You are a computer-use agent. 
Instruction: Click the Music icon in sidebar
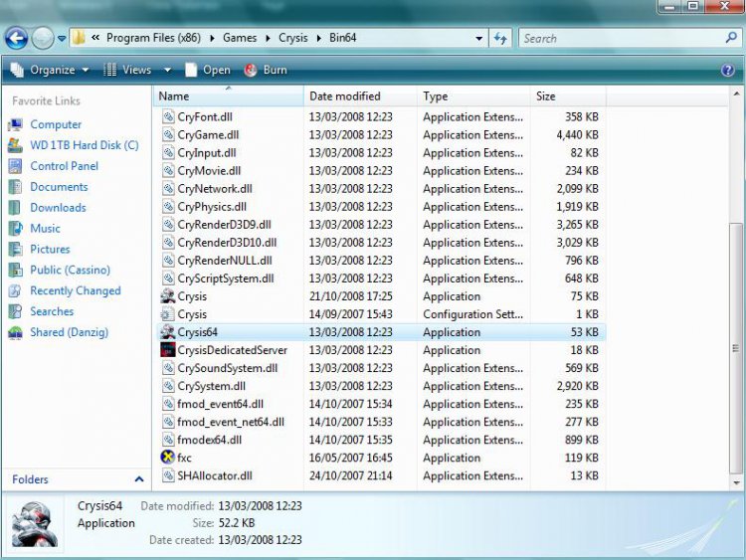tap(15, 229)
